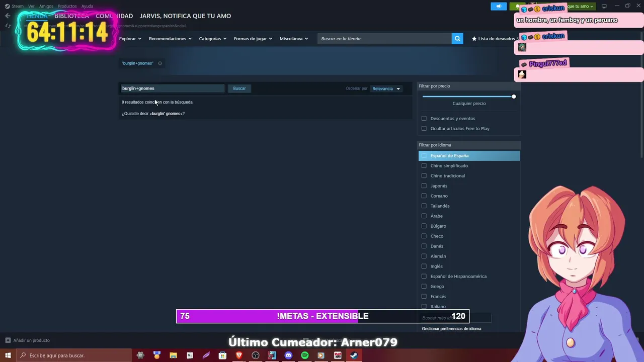644x362 pixels.
Task: Open Gestionar preferencias de idioma link
Action: pos(451,329)
